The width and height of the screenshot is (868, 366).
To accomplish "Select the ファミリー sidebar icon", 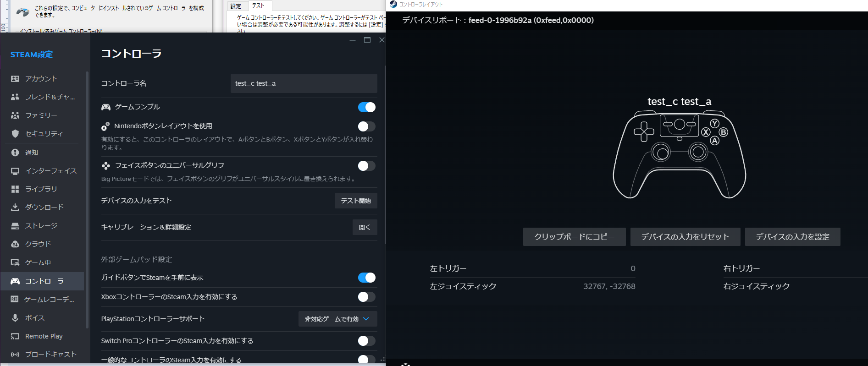I will pyautogui.click(x=15, y=115).
